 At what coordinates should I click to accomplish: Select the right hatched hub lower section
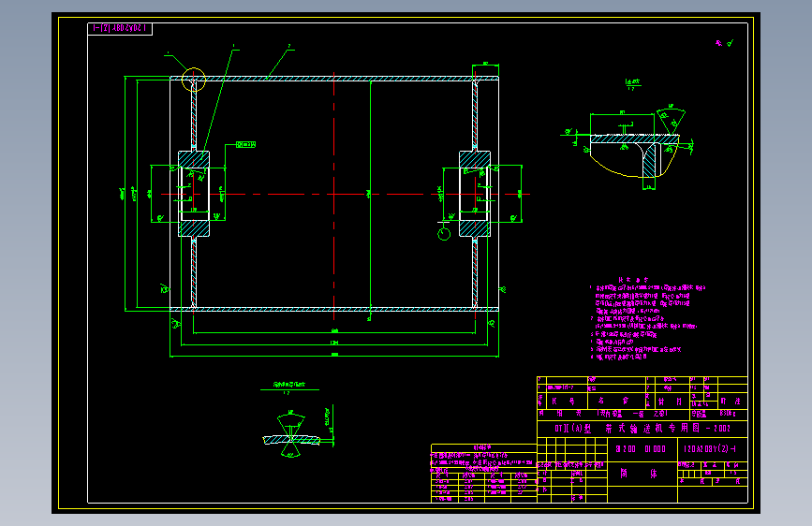475,228
